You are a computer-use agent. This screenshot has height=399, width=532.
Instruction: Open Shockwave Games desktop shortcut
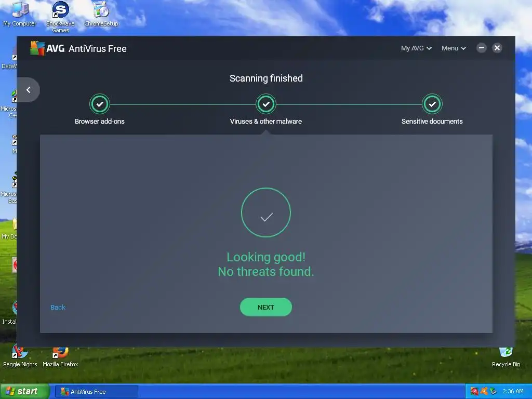(x=60, y=17)
